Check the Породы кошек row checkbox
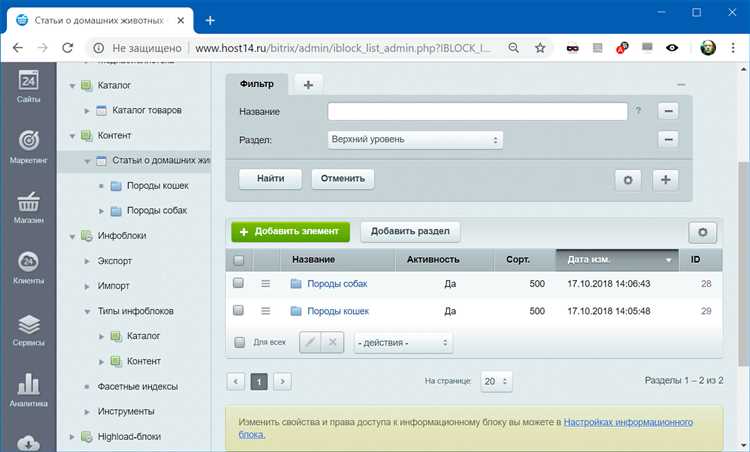 tap(238, 310)
